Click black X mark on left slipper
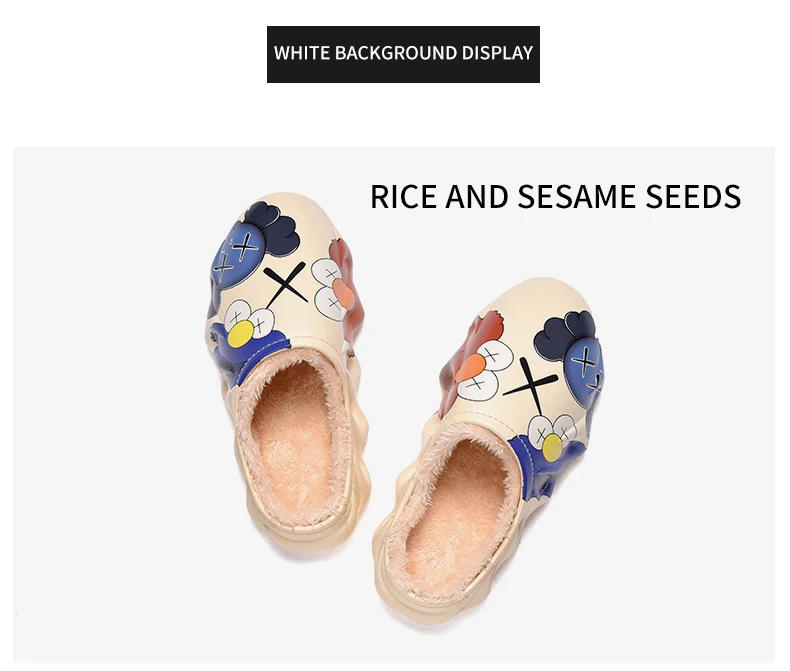Image resolution: width=790 pixels, height=671 pixels. click(286, 284)
